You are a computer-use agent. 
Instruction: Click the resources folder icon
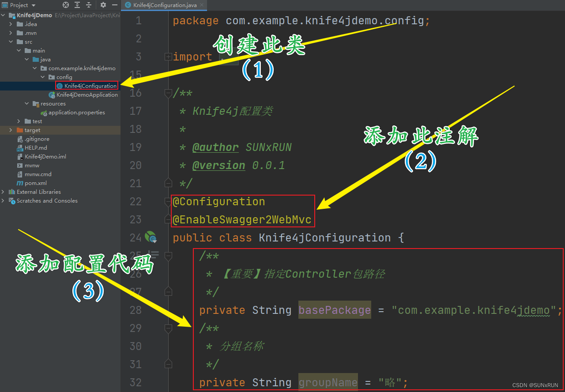[x=36, y=104]
